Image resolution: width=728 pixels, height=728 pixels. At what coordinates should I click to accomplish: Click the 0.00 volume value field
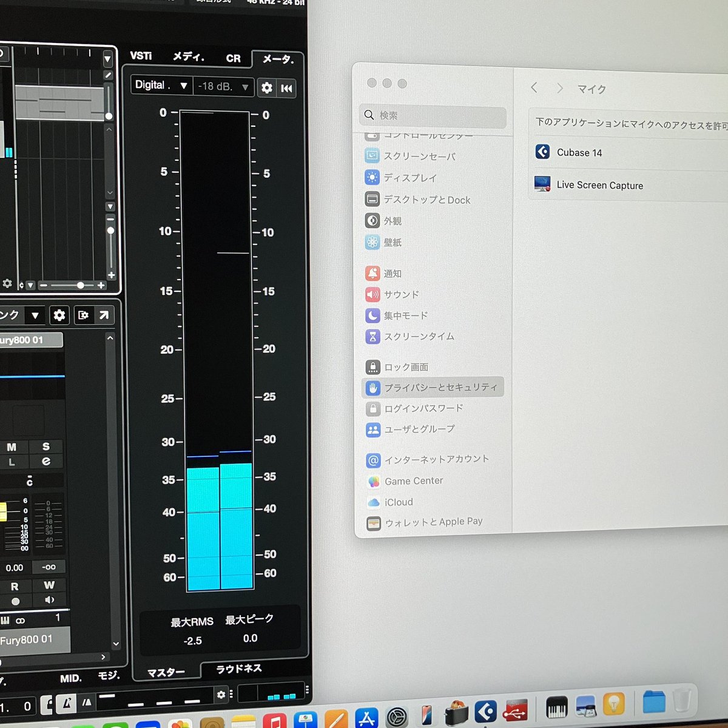15,568
